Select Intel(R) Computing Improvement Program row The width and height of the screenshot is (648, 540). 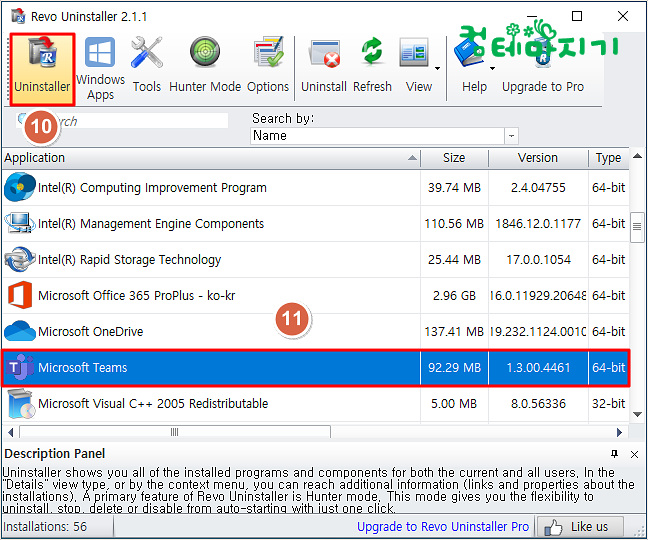316,188
